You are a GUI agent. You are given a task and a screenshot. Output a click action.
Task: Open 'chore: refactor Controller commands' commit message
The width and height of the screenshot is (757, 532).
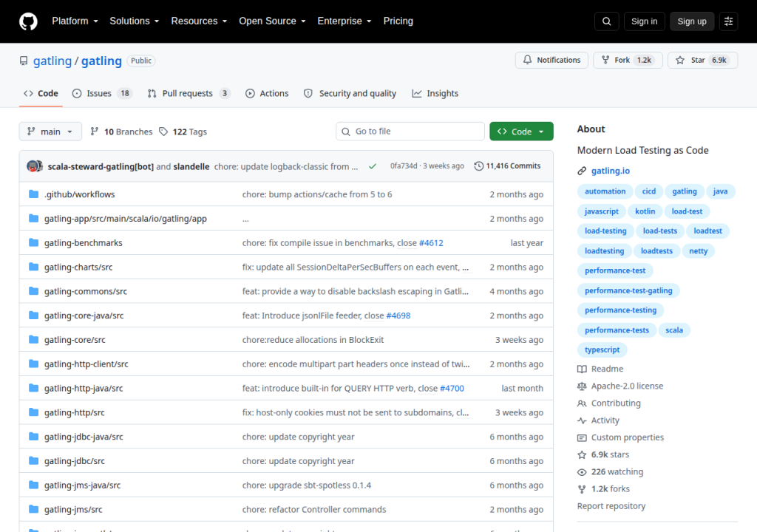coord(314,509)
